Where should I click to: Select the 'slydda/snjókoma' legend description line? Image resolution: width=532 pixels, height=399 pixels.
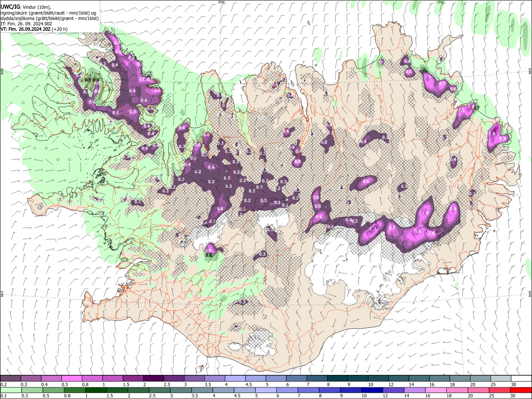(x=50, y=18)
